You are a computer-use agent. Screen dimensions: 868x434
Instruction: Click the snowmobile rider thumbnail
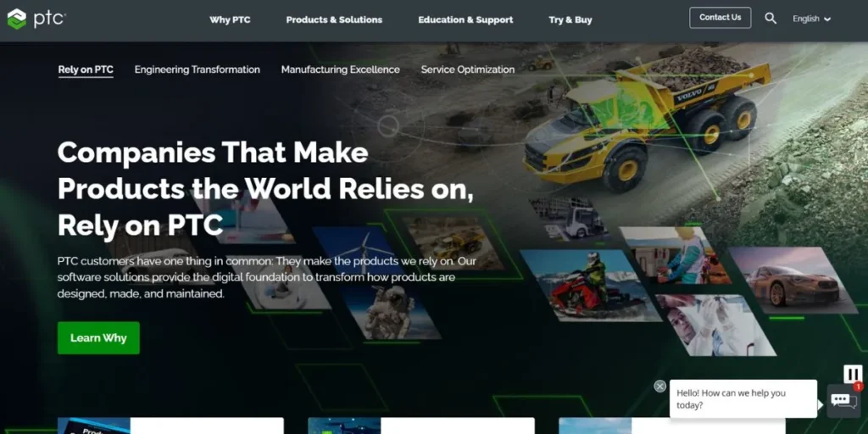click(x=590, y=286)
